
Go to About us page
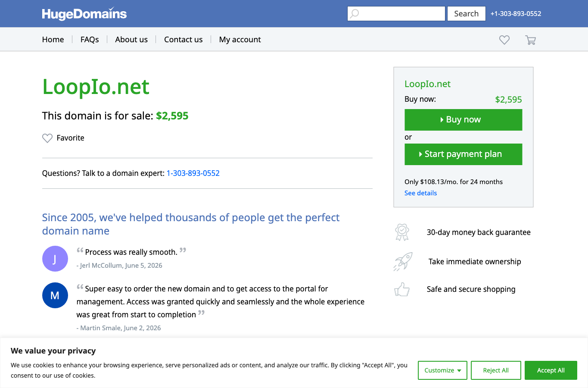click(x=131, y=39)
